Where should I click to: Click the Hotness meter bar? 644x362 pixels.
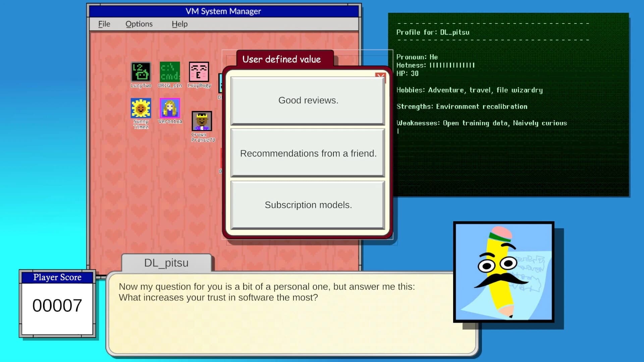[x=451, y=65]
